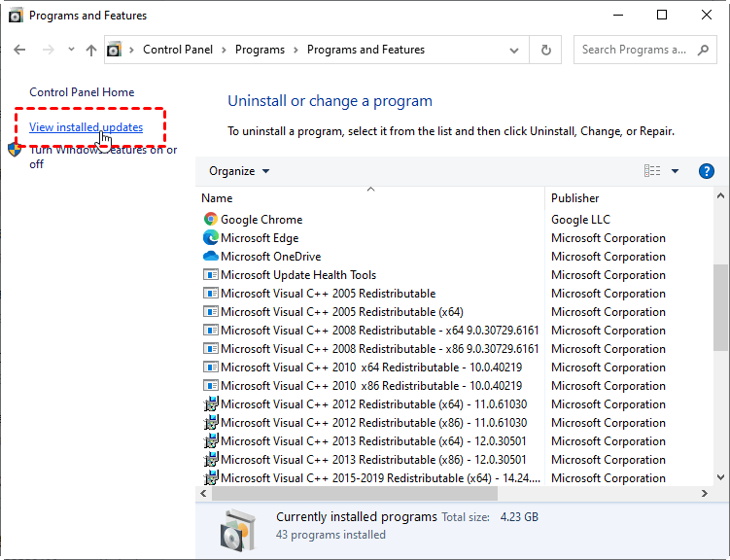Open Turn Windows features on or off

pyautogui.click(x=103, y=157)
